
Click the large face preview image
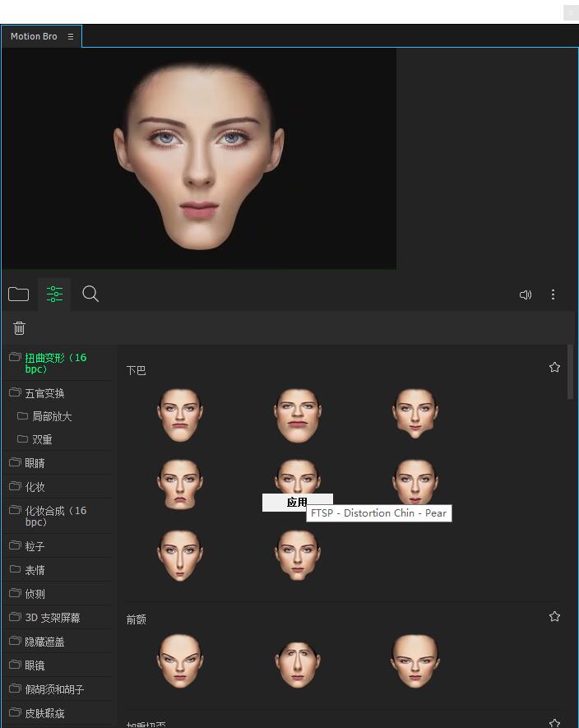199,158
